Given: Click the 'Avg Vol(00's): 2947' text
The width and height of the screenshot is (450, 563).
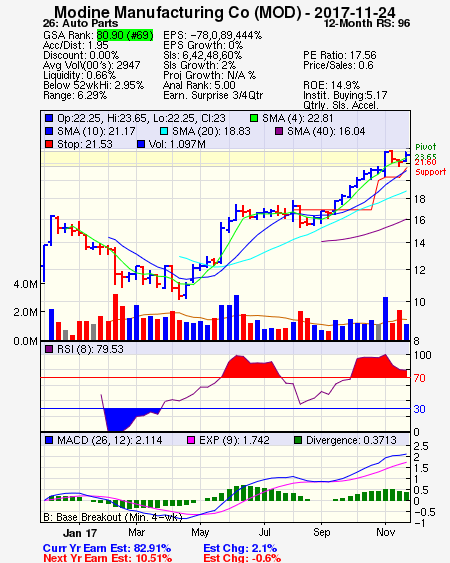Looking at the screenshot, I should click(x=92, y=65).
